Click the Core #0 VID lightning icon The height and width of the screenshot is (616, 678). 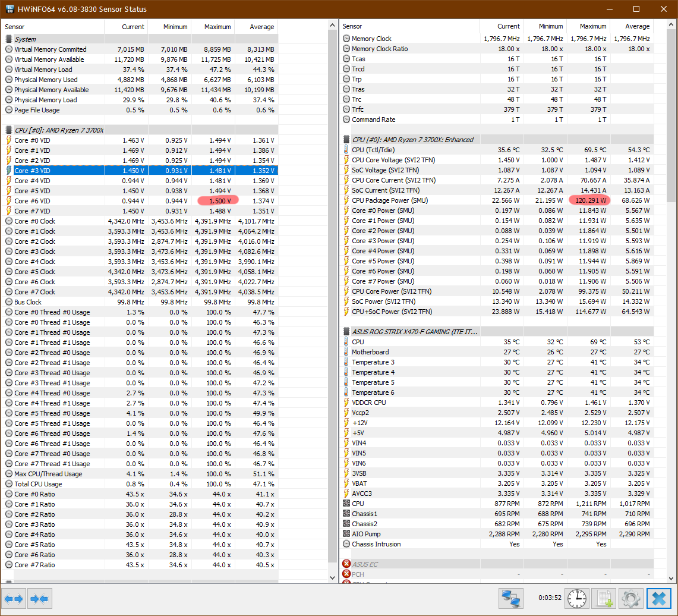[9, 140]
